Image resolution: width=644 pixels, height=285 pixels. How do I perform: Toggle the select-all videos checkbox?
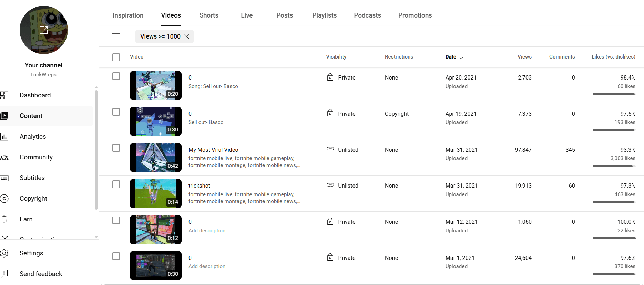coord(116,57)
